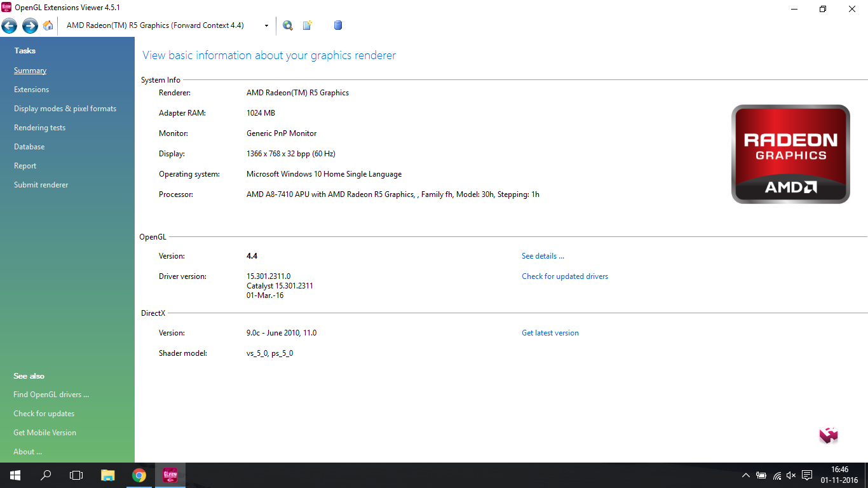
Task: Show hidden system tray icons
Action: click(746, 475)
